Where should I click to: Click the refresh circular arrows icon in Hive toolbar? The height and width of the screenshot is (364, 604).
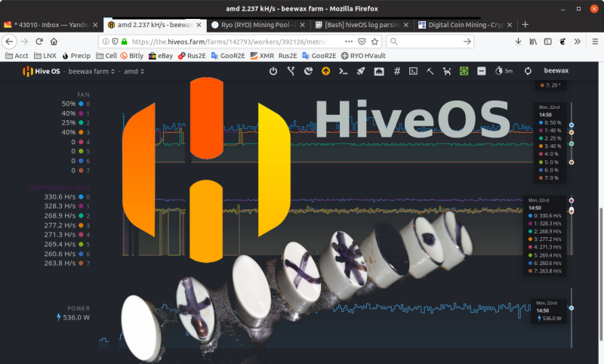(x=528, y=71)
